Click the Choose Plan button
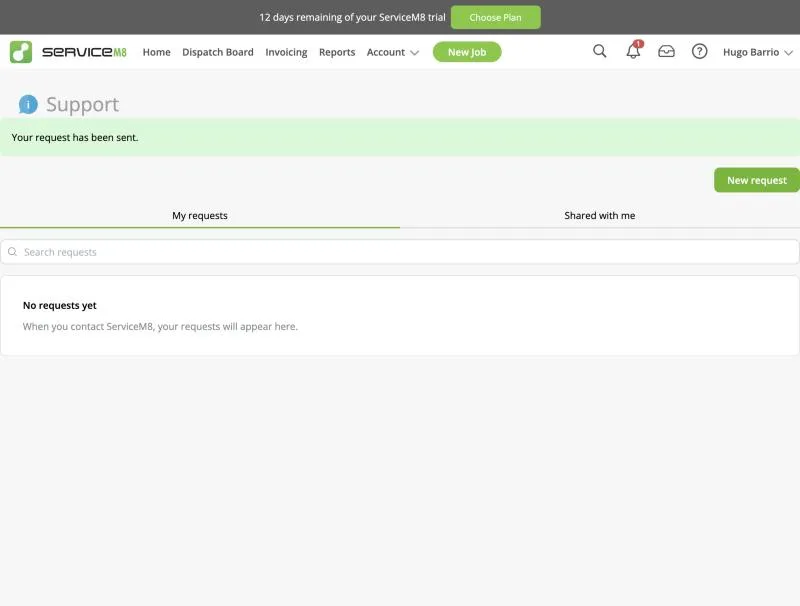Viewport: 800px width, 606px height. [x=495, y=17]
